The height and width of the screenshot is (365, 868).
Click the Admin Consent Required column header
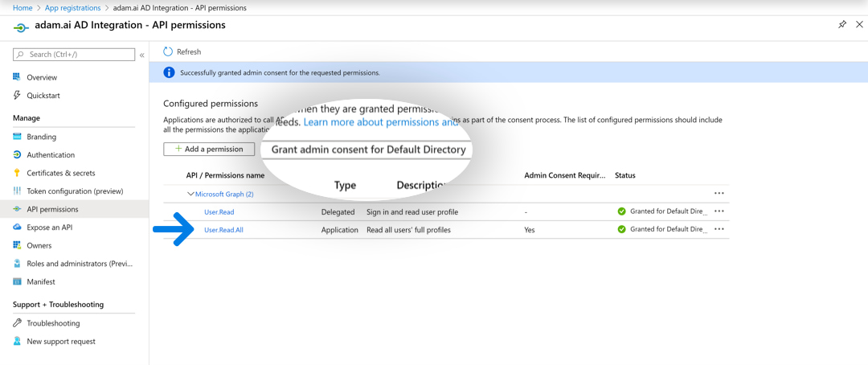(x=565, y=175)
